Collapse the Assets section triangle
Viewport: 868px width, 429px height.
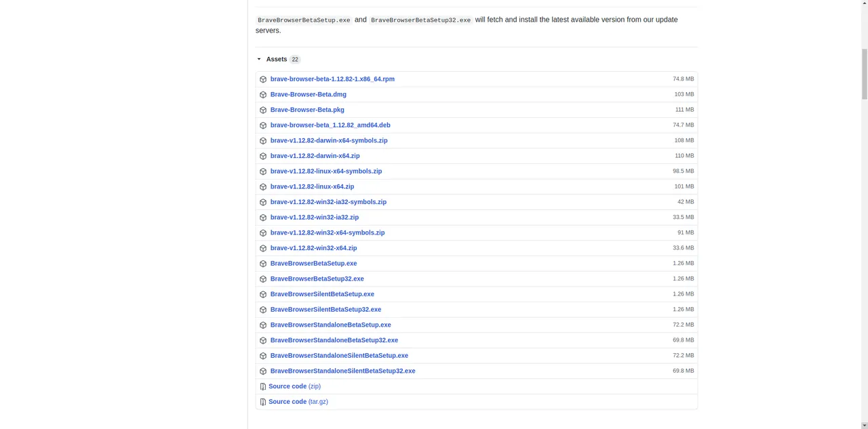point(259,59)
